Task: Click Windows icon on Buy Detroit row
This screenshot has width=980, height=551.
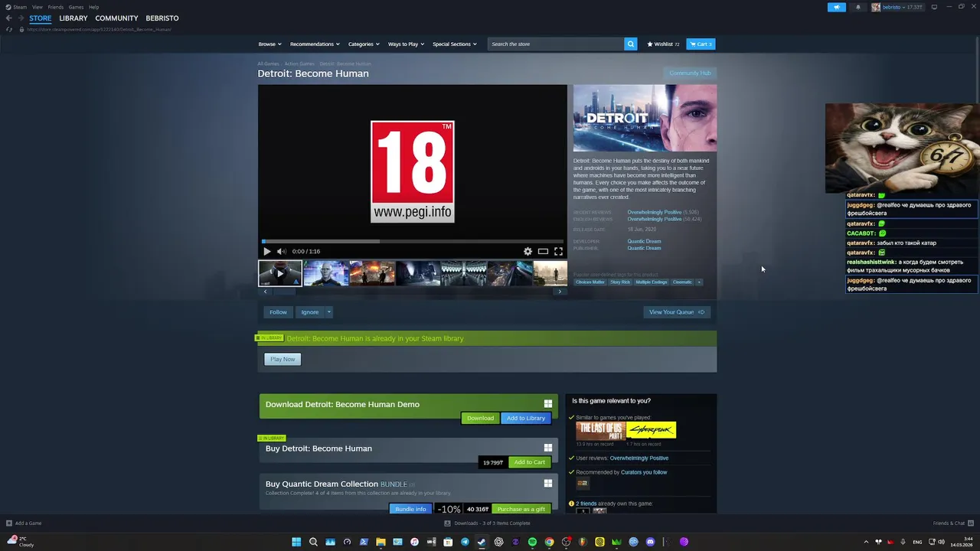Action: [x=548, y=448]
